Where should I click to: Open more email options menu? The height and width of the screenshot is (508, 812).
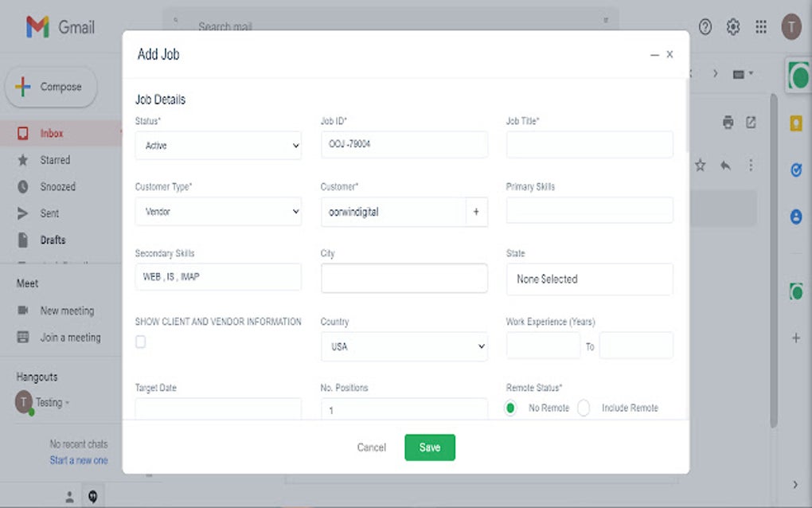point(751,165)
